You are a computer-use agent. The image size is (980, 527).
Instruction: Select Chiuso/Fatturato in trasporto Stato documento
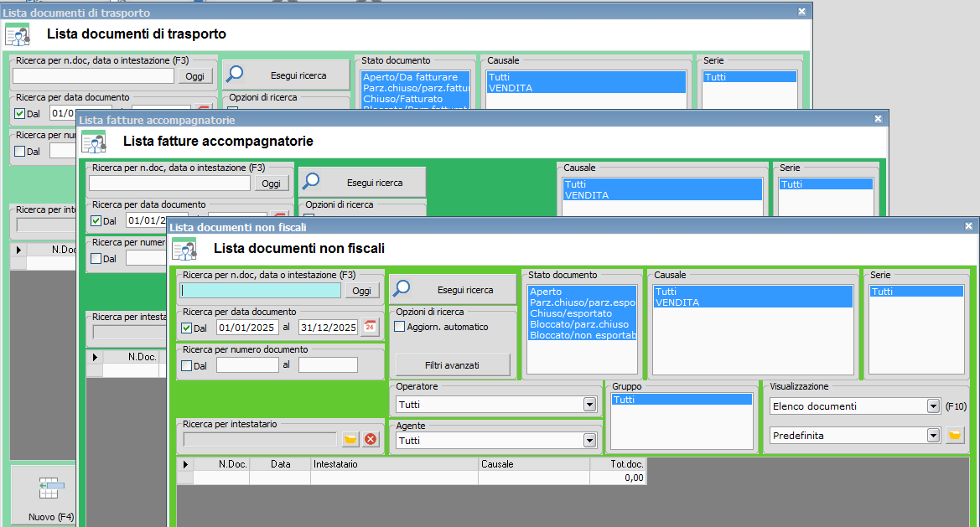click(415, 99)
